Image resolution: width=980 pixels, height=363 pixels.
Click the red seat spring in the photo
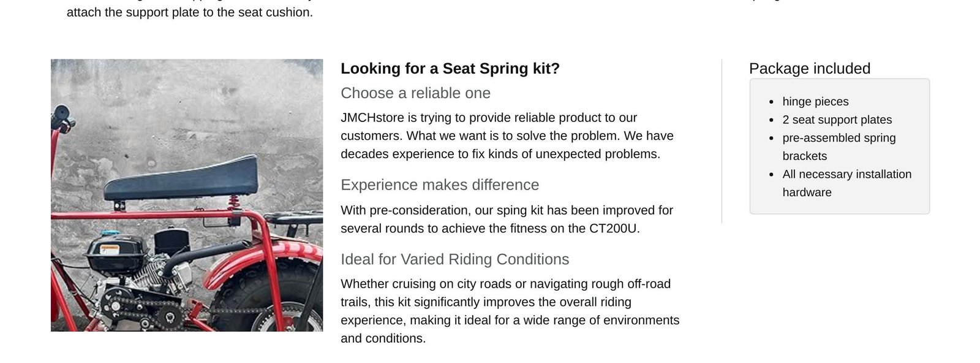click(x=234, y=203)
